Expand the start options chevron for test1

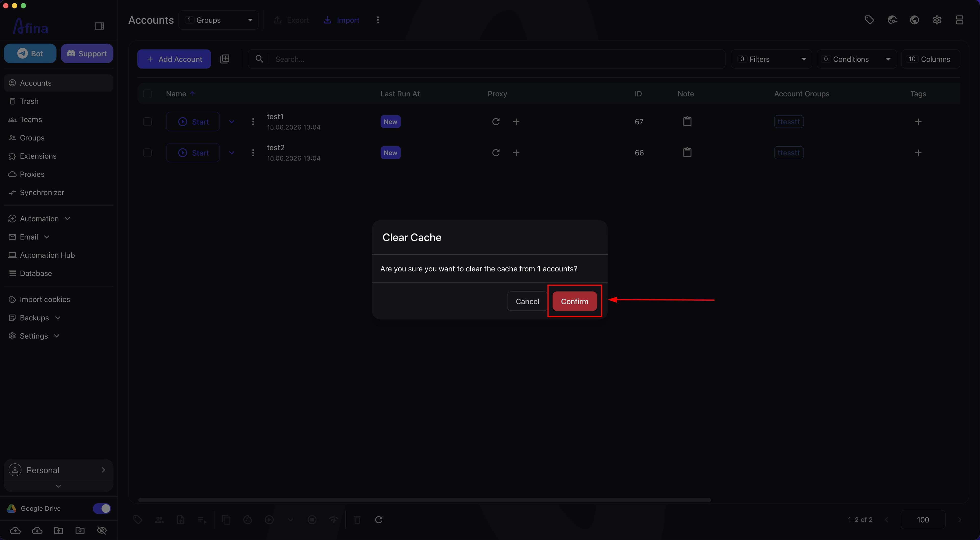231,122
